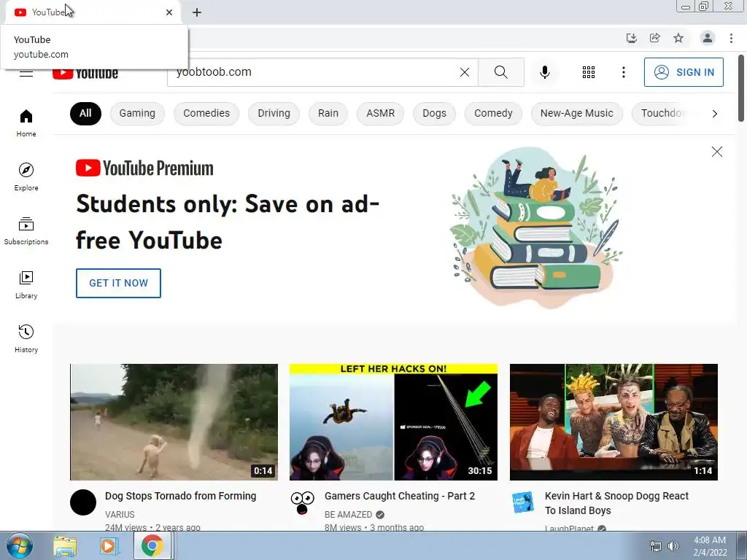Click the SIGN IN button

pos(684,72)
